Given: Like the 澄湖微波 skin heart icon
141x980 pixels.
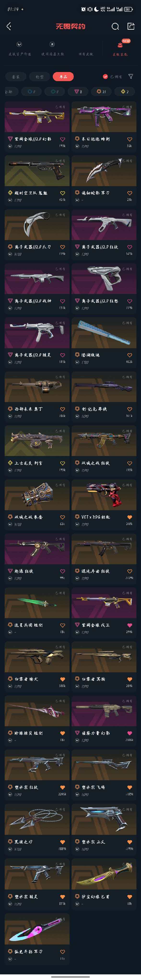Looking at the screenshot, I should pos(129,355).
